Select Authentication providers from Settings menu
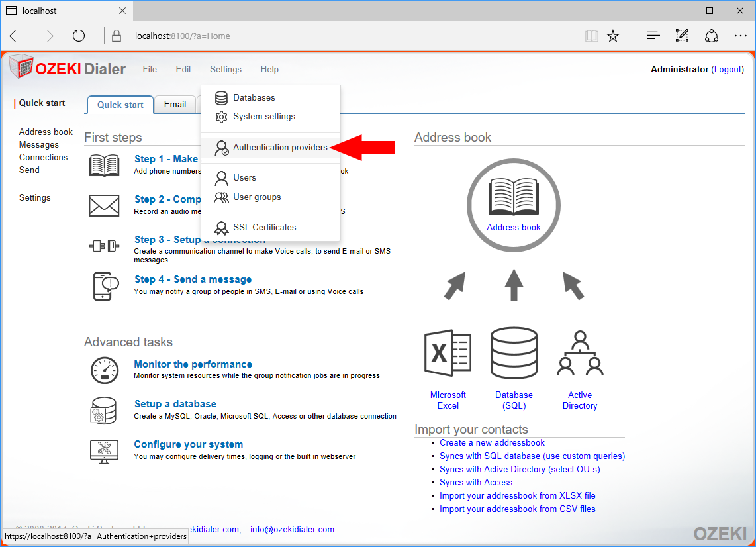Viewport: 756px width, 547px height. tap(280, 147)
